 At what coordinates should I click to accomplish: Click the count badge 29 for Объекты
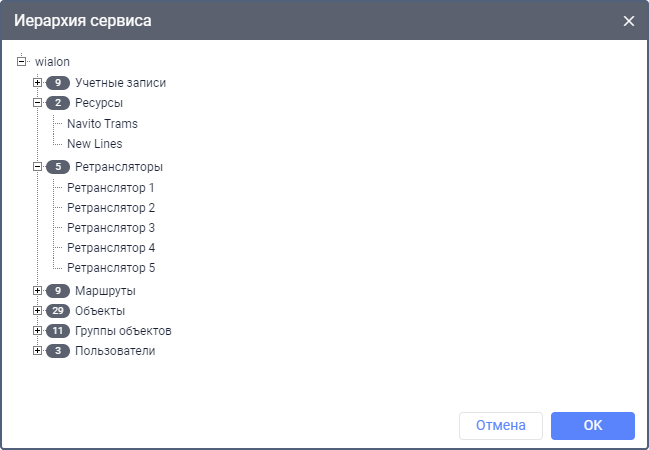pyautogui.click(x=58, y=311)
